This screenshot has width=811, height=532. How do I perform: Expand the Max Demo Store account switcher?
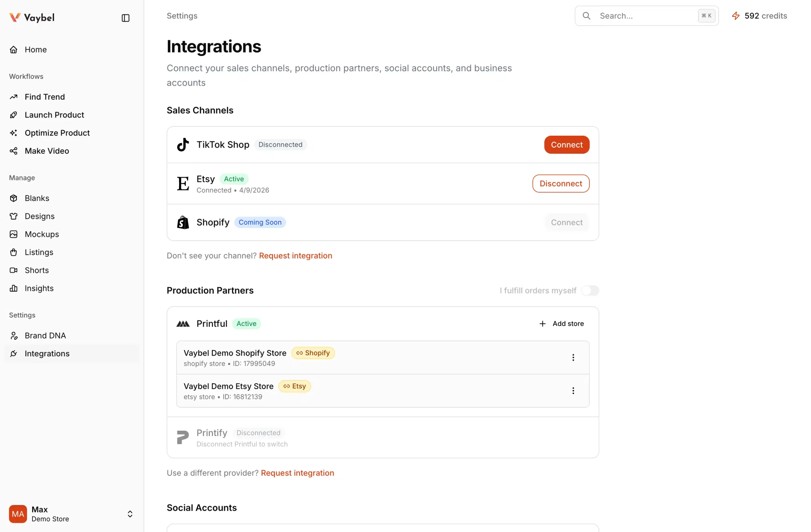pyautogui.click(x=130, y=514)
